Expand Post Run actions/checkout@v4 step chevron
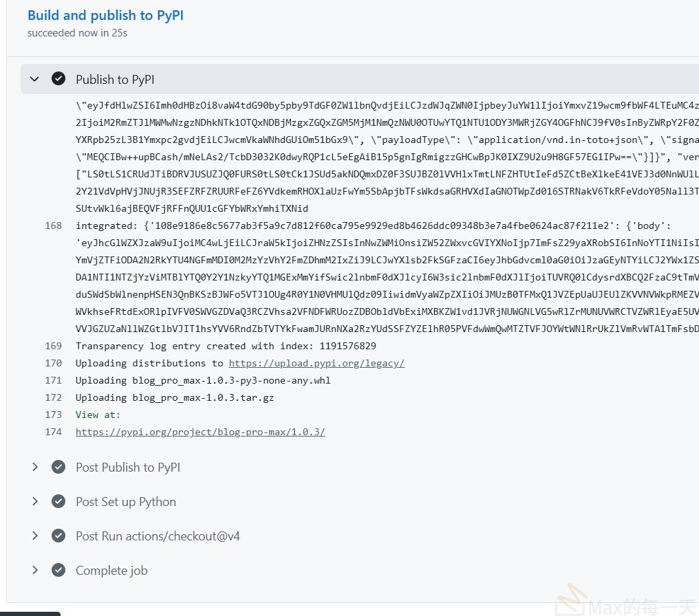The width and height of the screenshot is (699, 616). tap(34, 536)
